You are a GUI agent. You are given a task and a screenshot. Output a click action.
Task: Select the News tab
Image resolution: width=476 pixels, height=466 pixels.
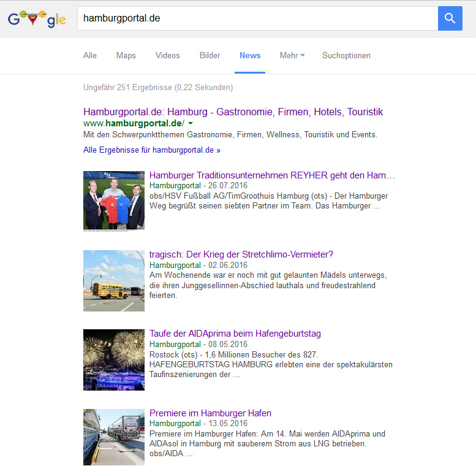[250, 56]
